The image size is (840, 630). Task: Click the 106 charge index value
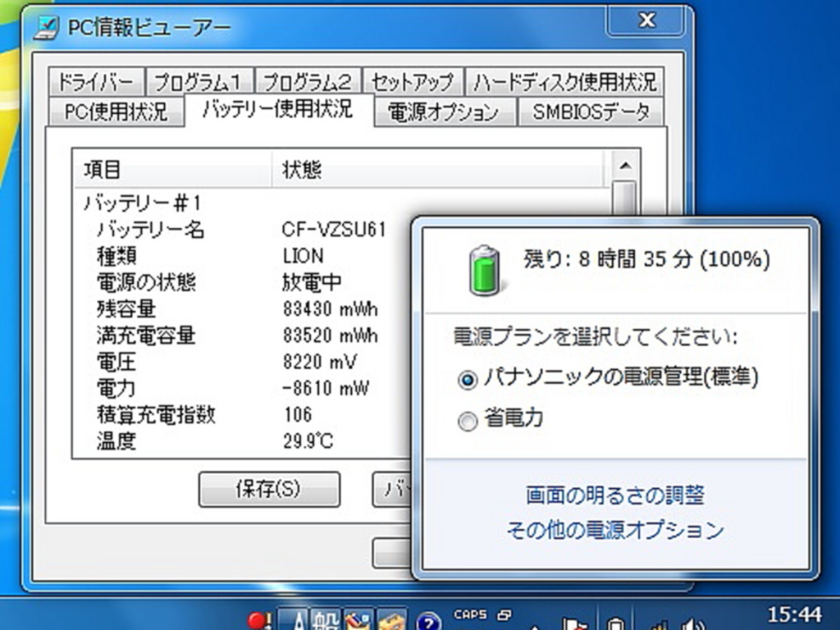click(x=298, y=414)
